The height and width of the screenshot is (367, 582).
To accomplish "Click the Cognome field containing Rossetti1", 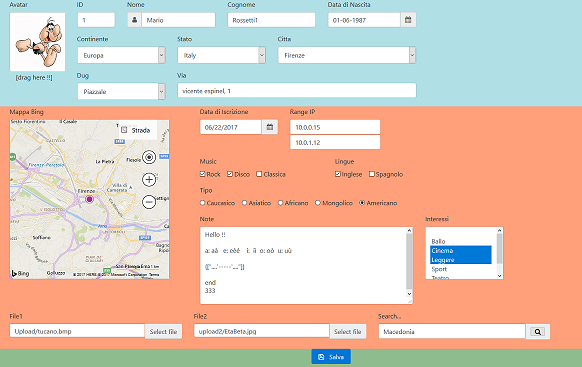I will point(271,20).
